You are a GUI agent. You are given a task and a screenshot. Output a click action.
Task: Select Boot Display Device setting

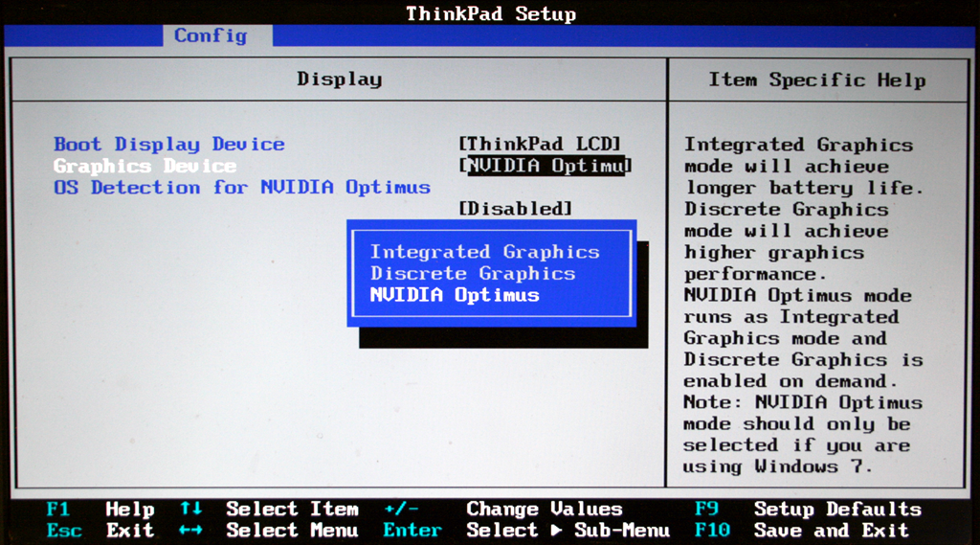pos(168,144)
